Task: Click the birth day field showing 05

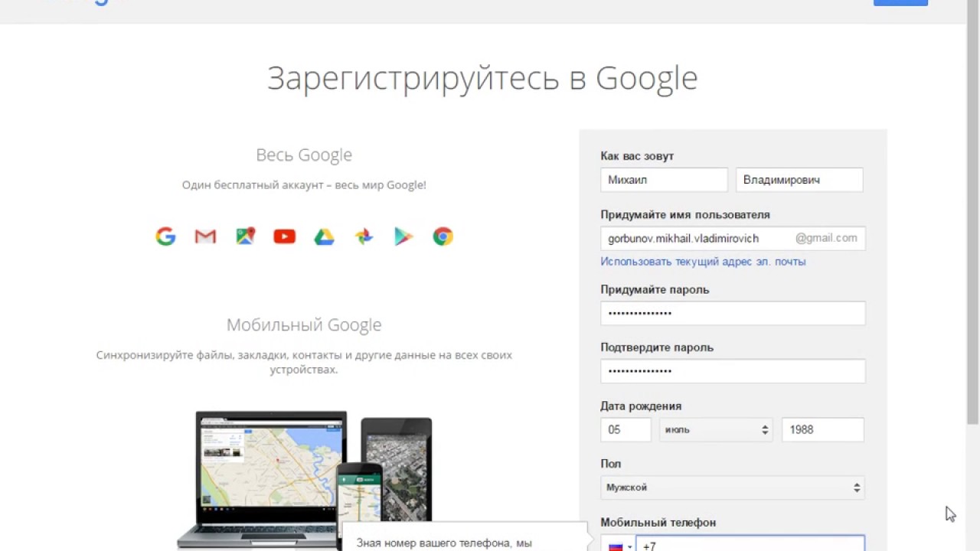Action: 626,429
